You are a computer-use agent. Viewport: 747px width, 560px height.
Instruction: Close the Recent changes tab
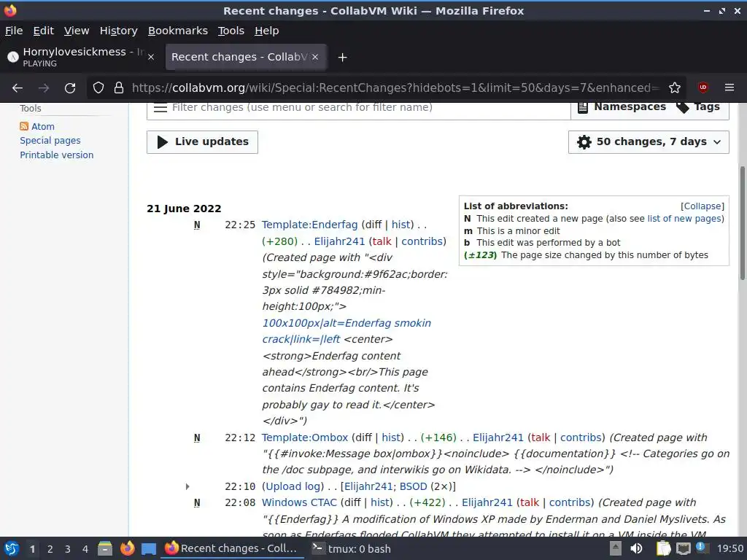(x=315, y=57)
